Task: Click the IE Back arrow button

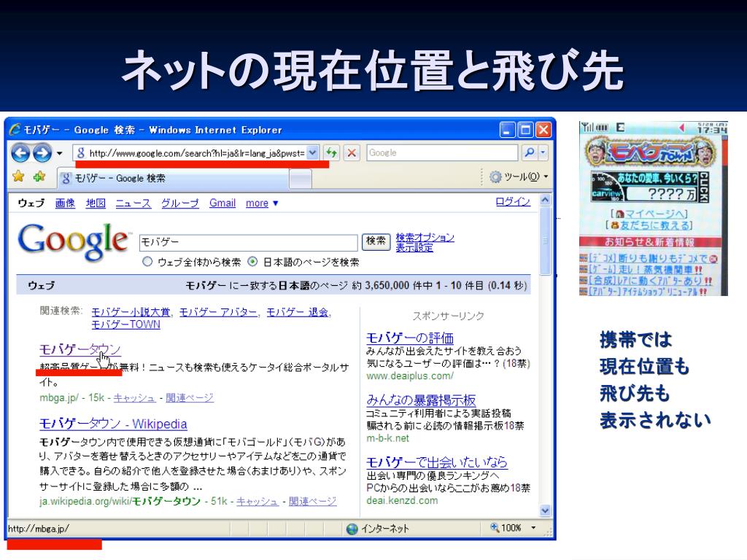Action: 20,153
